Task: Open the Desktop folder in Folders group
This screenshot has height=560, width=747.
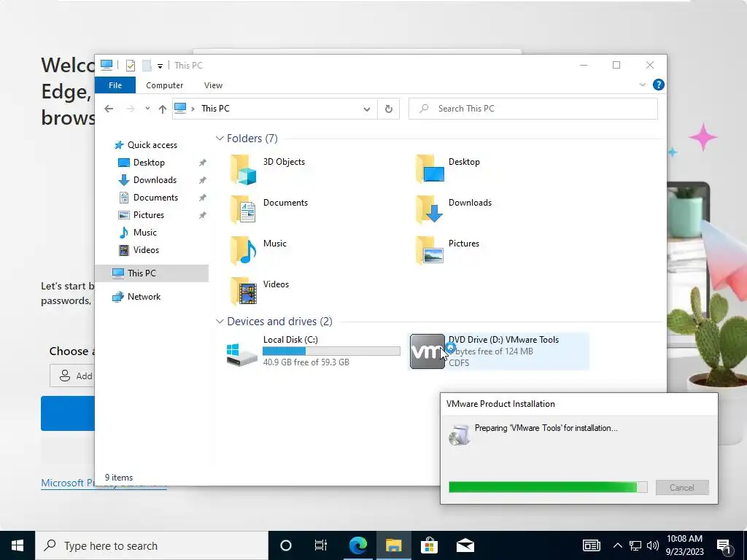Action: click(430, 168)
